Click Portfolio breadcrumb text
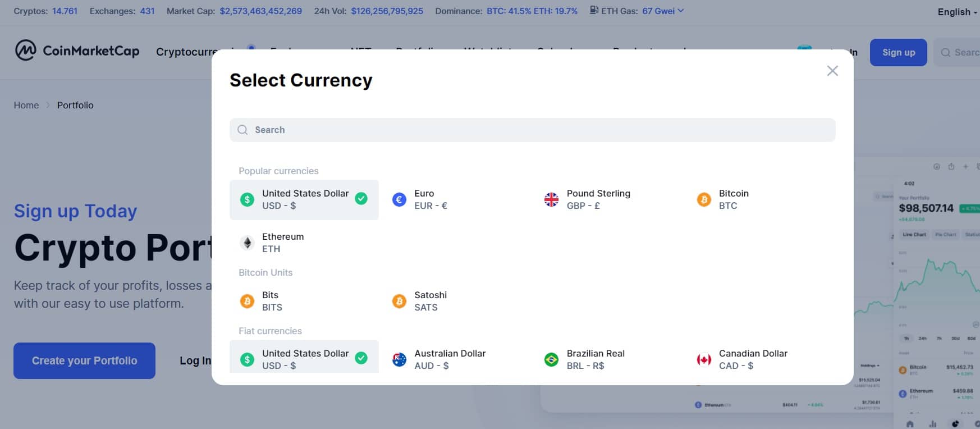This screenshot has width=980, height=429. (75, 105)
